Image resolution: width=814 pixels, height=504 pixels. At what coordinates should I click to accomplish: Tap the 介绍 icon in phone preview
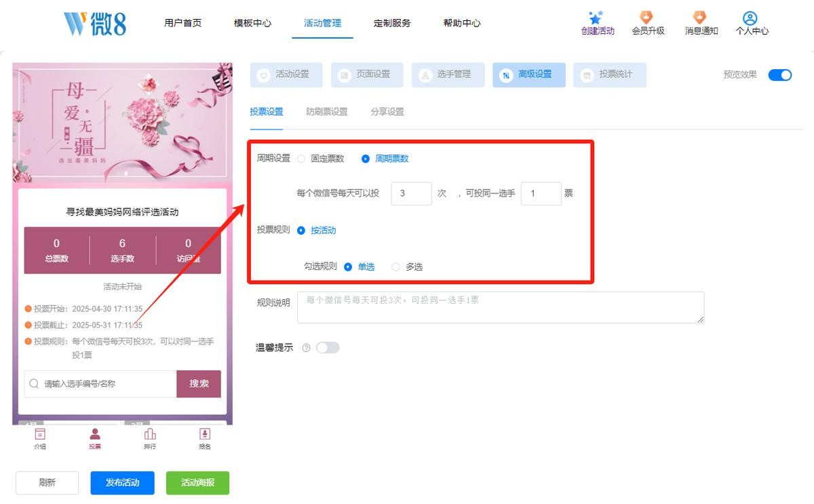(x=40, y=435)
